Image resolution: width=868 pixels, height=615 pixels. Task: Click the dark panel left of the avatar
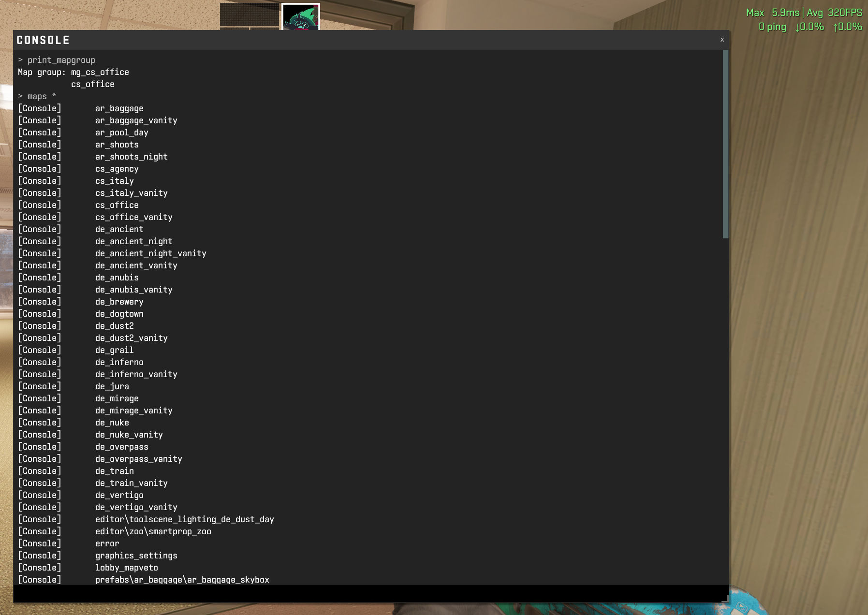pos(250,16)
